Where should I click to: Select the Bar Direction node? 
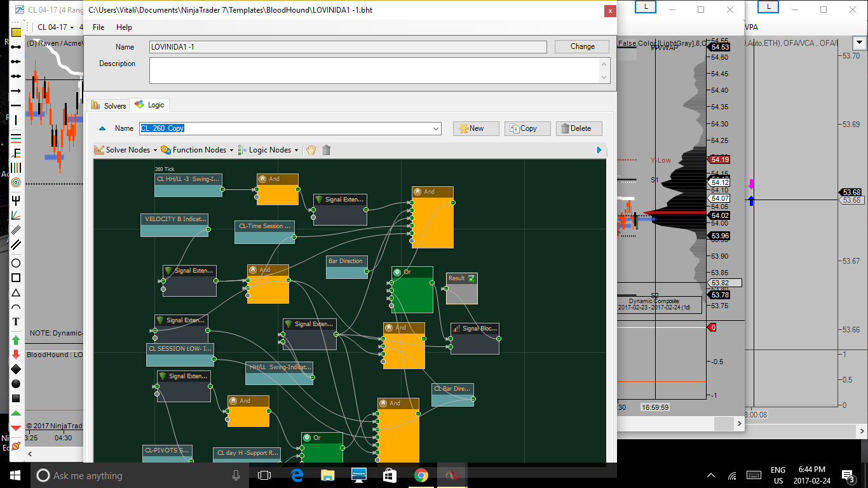point(347,268)
